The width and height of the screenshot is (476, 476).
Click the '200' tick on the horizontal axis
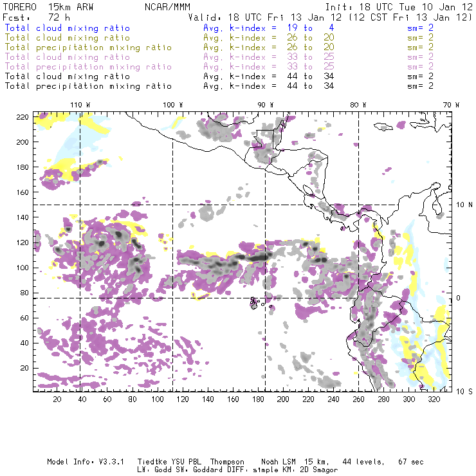point(283,399)
